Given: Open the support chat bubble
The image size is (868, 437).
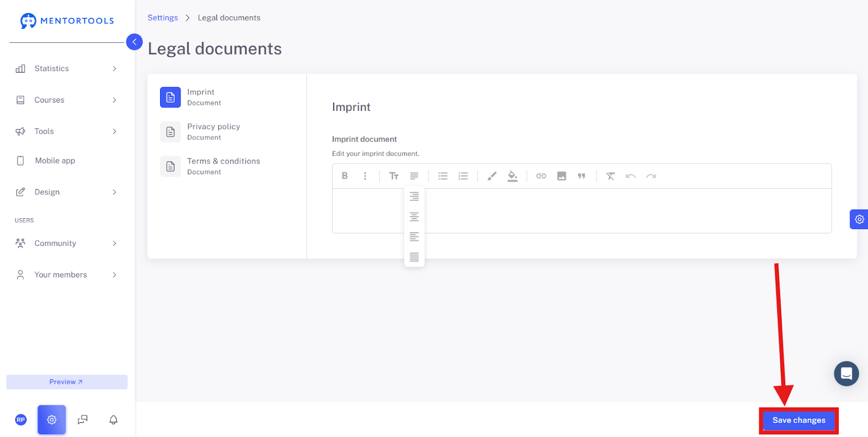Looking at the screenshot, I should (846, 373).
